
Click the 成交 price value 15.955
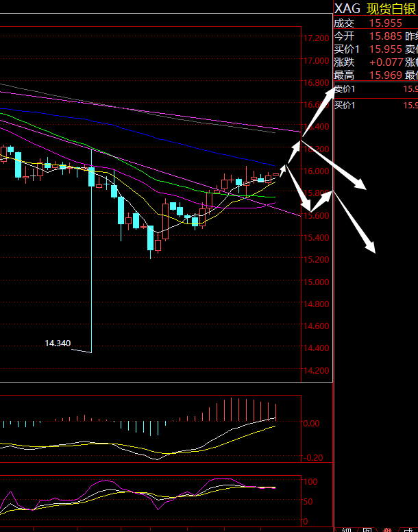(386, 23)
